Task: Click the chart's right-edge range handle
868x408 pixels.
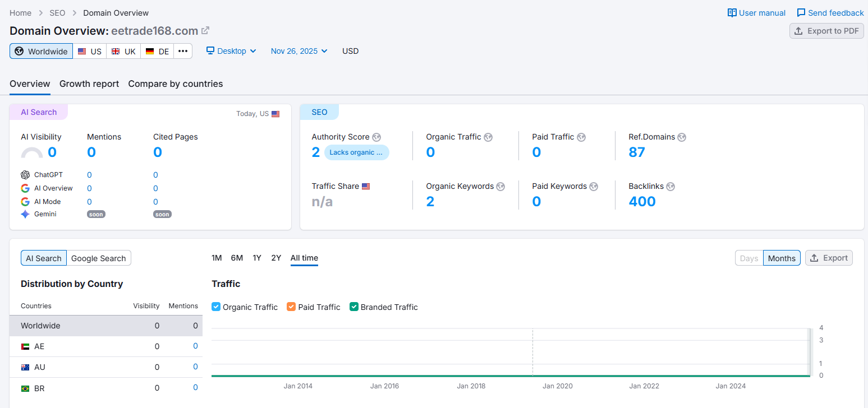Action: point(810,353)
